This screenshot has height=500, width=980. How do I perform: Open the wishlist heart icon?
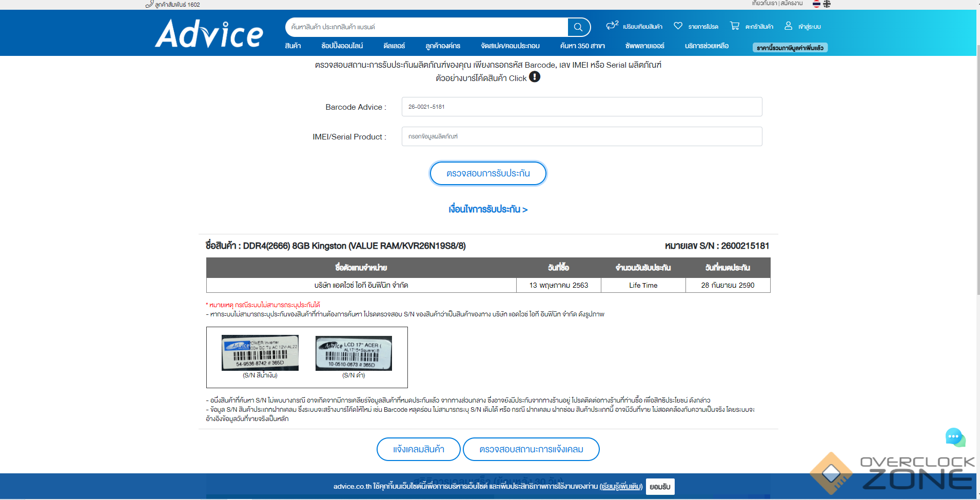point(678,26)
